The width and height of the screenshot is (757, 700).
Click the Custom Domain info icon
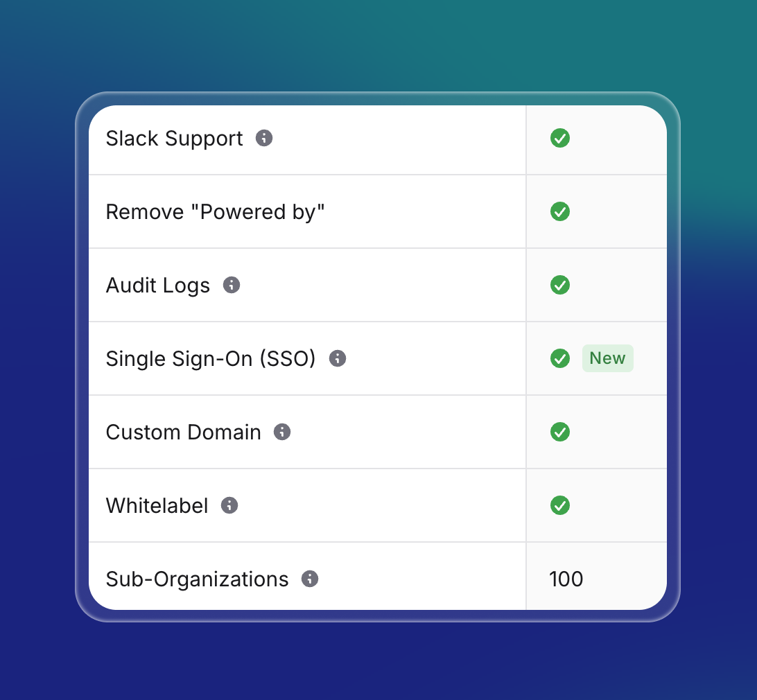[x=282, y=432]
